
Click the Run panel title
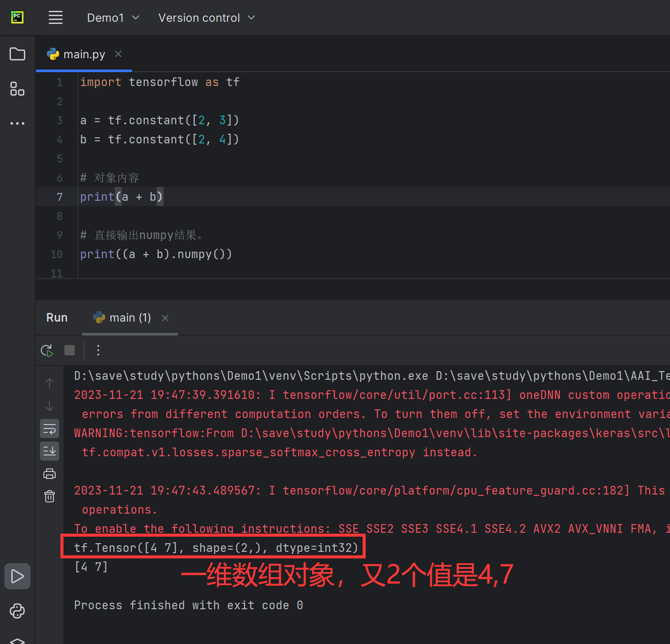[57, 318]
